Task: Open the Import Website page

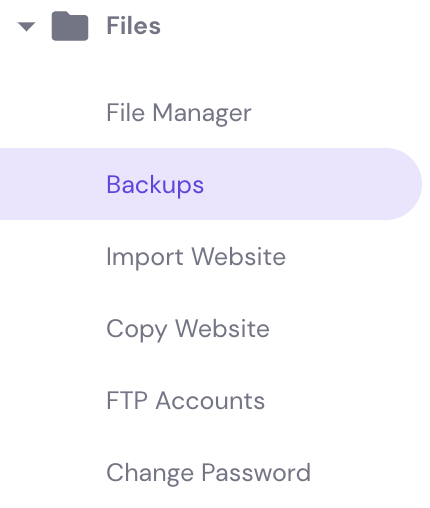Action: click(196, 257)
